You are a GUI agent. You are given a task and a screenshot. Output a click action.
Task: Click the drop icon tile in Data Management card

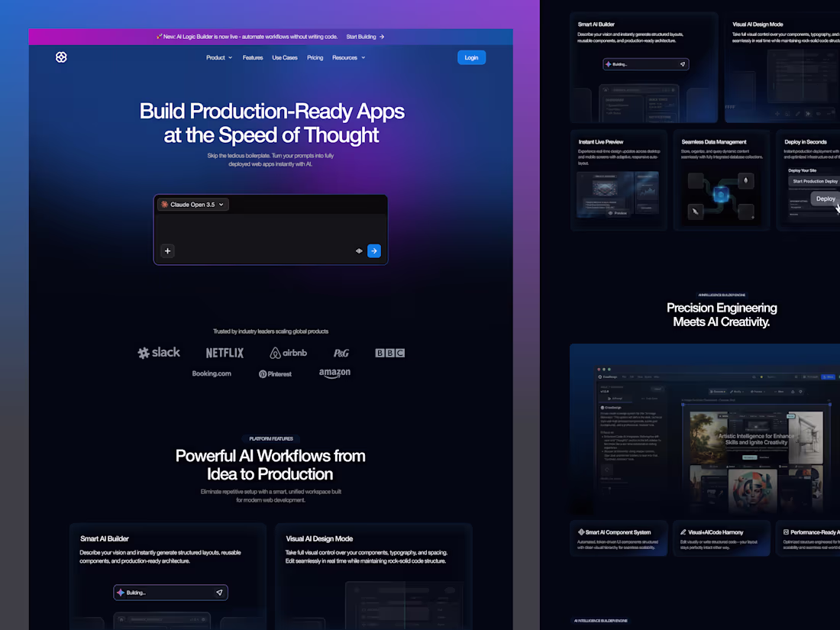point(746,180)
